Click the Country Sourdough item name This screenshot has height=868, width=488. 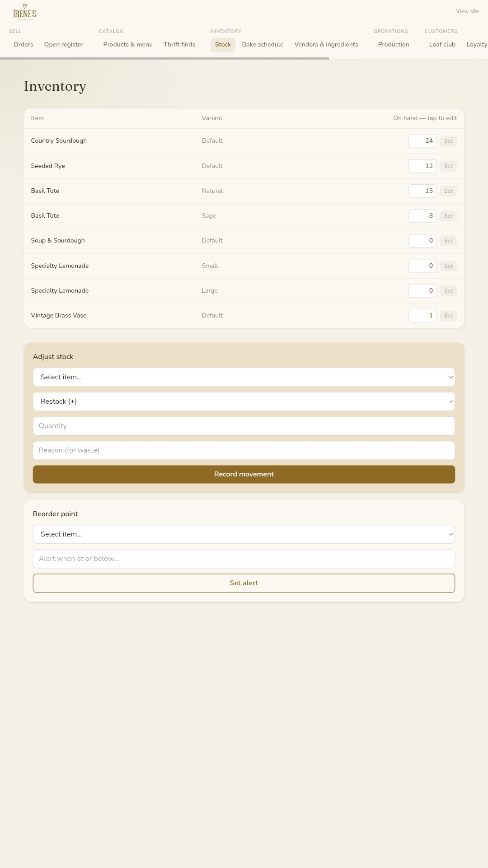pos(59,141)
